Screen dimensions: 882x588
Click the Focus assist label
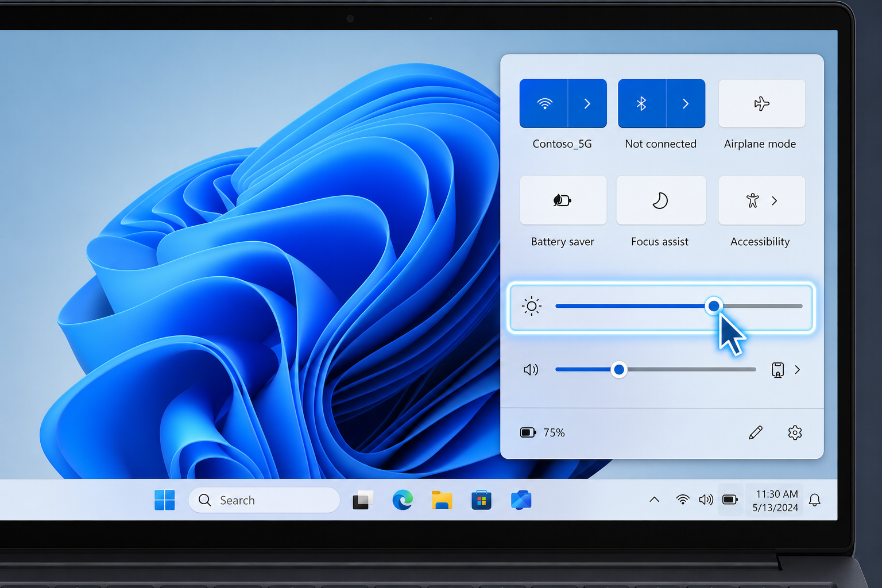(x=660, y=242)
